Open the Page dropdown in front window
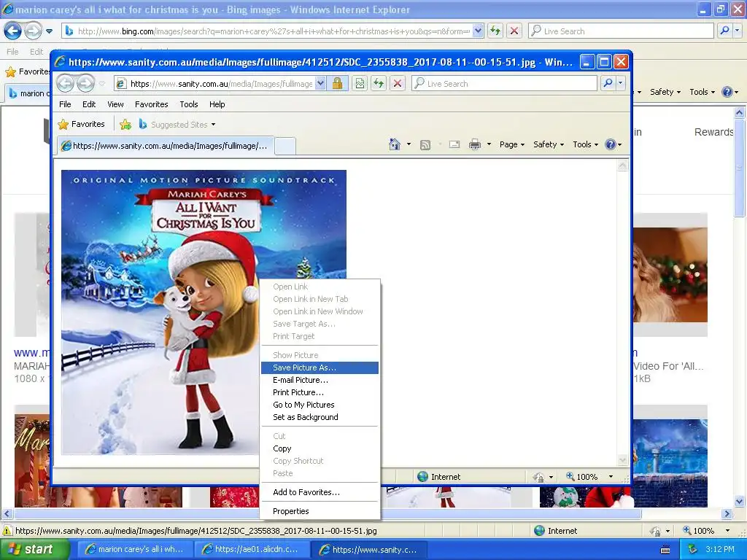Screen dimensions: 747x560 [x=511, y=144]
